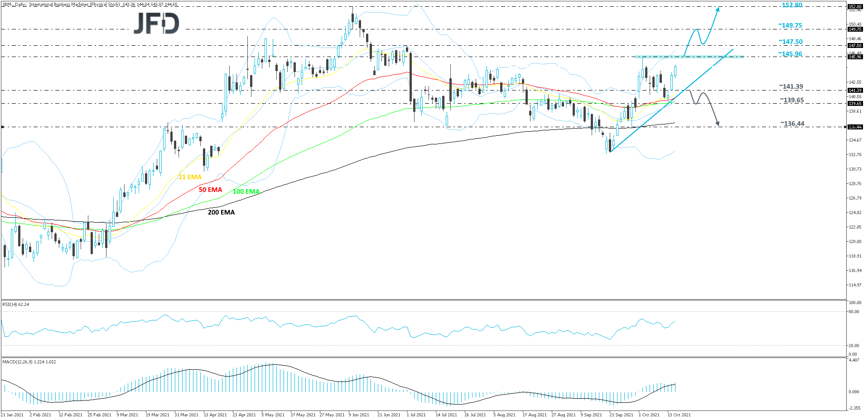
Task: Click the 130.73 price axis value
Action: pyautogui.click(x=855, y=169)
